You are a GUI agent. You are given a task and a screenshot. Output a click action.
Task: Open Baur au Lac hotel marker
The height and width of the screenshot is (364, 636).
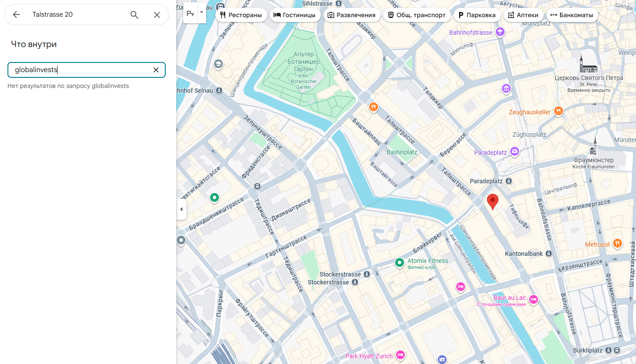tap(533, 299)
